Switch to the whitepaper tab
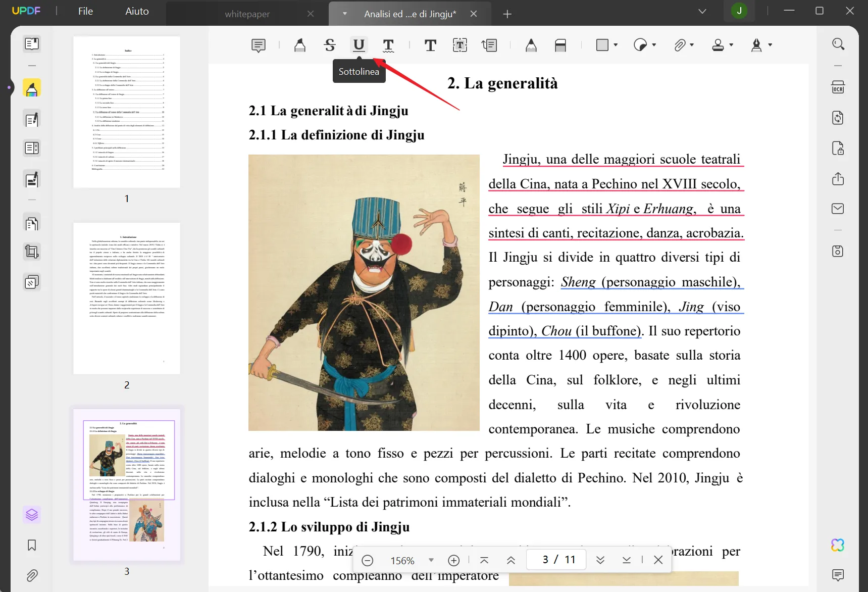 tap(247, 14)
